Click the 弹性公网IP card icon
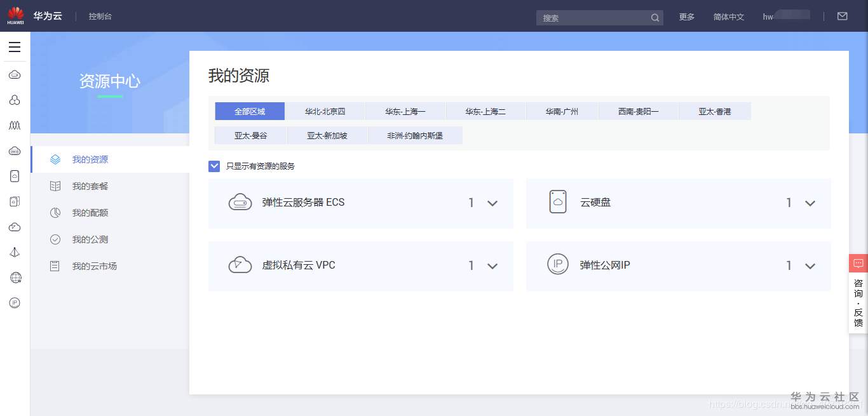 558,264
